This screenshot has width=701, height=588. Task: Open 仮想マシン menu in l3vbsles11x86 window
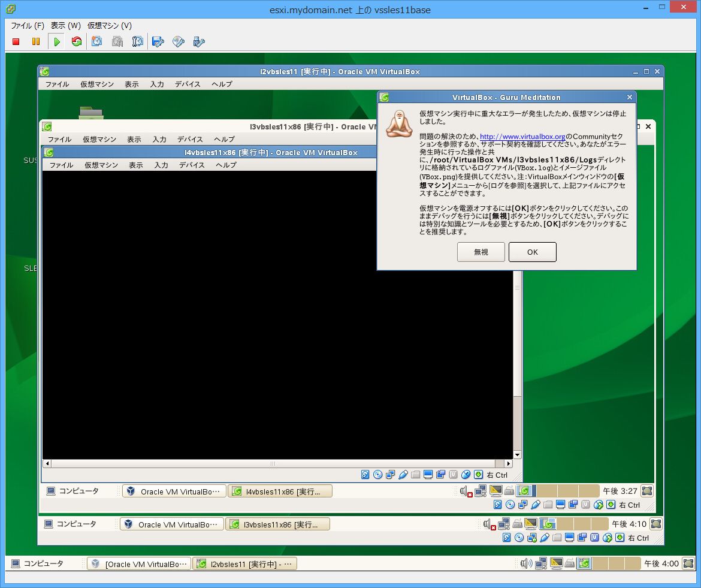coord(99,139)
